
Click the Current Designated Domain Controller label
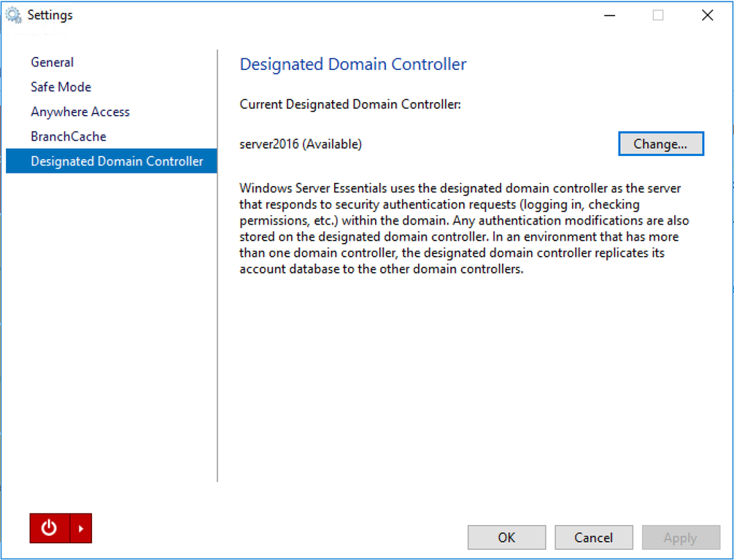350,105
